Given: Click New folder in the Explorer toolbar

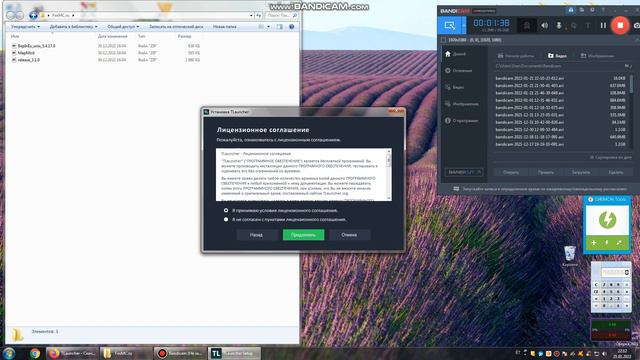Looking at the screenshot, I should (x=224, y=27).
